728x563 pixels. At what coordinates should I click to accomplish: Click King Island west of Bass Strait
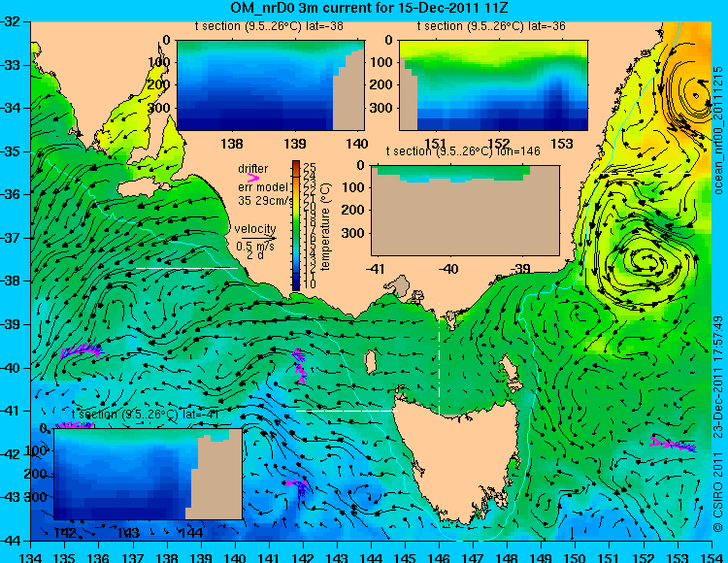370,361
